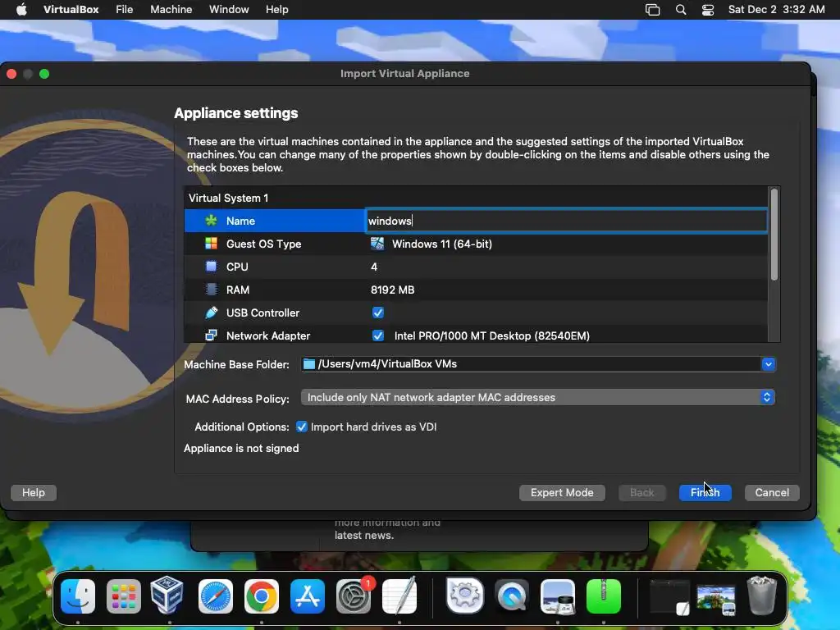Open QuickTime Player from the Dock
840x630 pixels.
click(512, 596)
